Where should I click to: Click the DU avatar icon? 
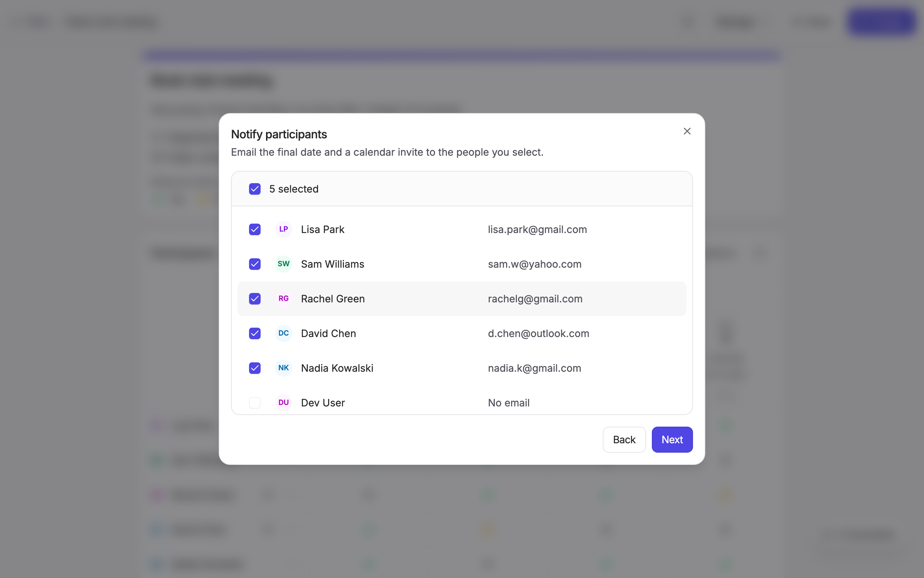tap(283, 402)
